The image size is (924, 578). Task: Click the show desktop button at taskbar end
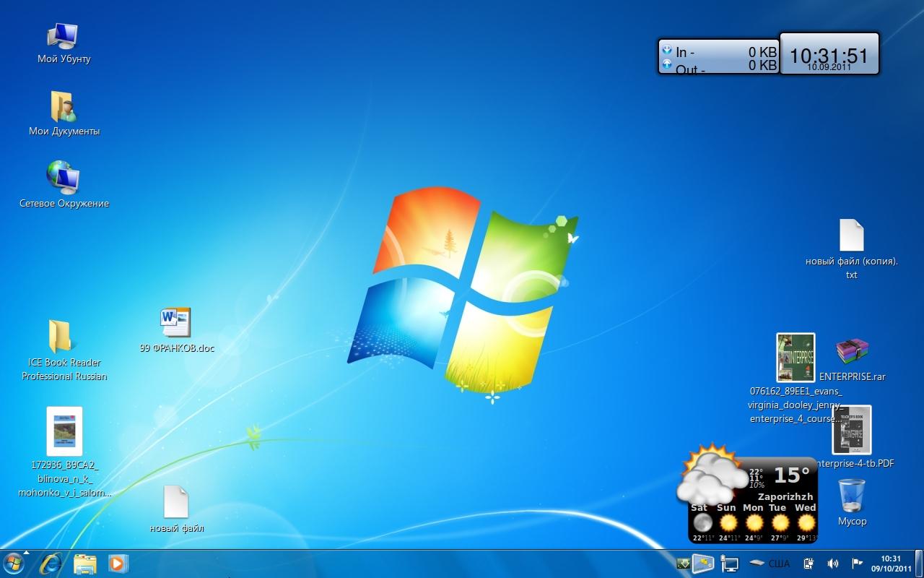pyautogui.click(x=919, y=564)
